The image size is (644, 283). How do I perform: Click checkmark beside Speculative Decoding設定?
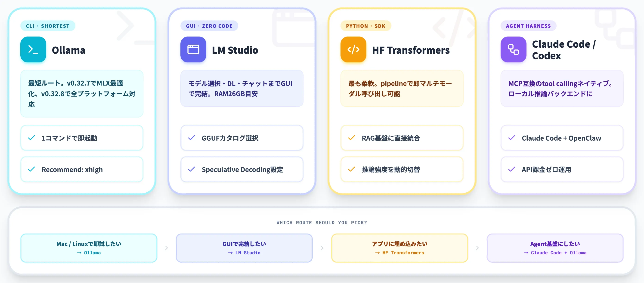[x=192, y=169]
